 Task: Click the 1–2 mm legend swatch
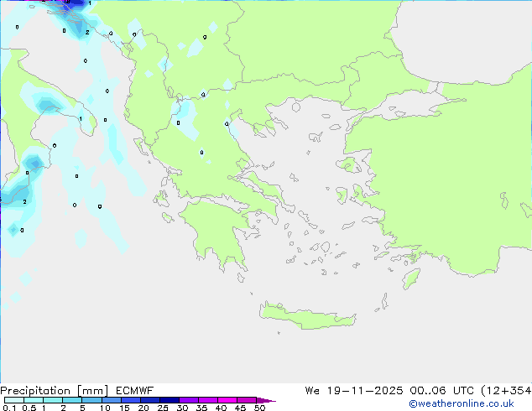click(x=53, y=400)
